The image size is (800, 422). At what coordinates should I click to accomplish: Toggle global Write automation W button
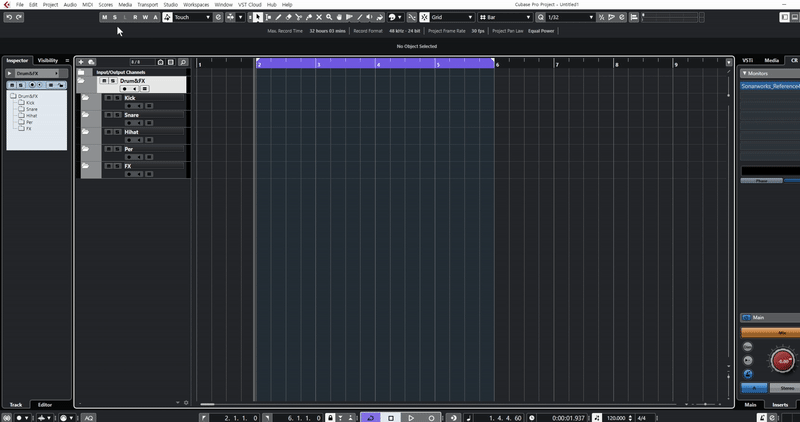click(145, 17)
